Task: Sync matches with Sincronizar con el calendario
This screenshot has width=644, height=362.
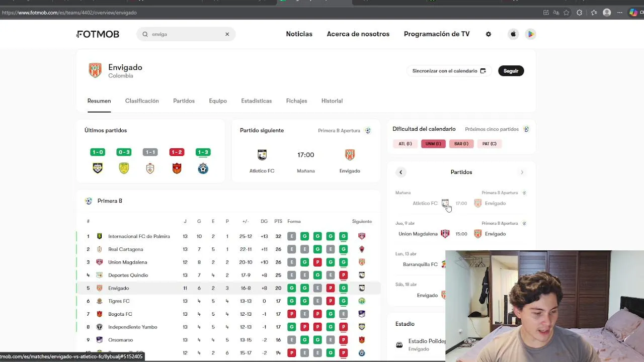Action: point(449,71)
